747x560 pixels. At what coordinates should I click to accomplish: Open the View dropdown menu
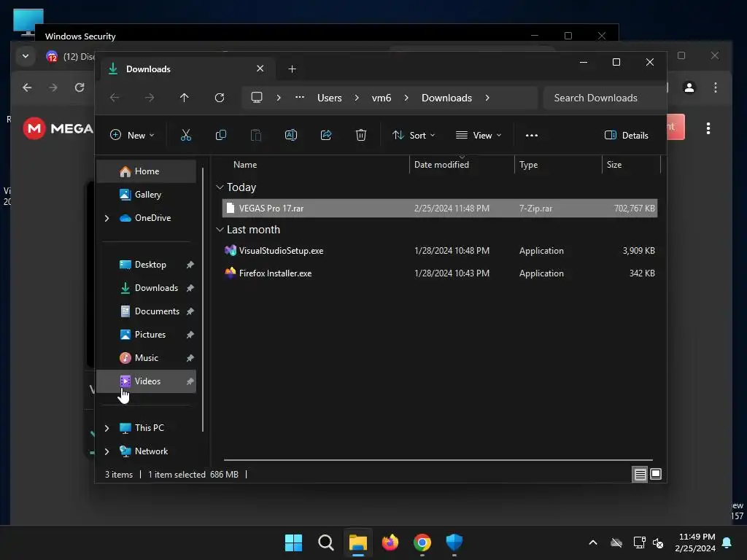(x=479, y=135)
